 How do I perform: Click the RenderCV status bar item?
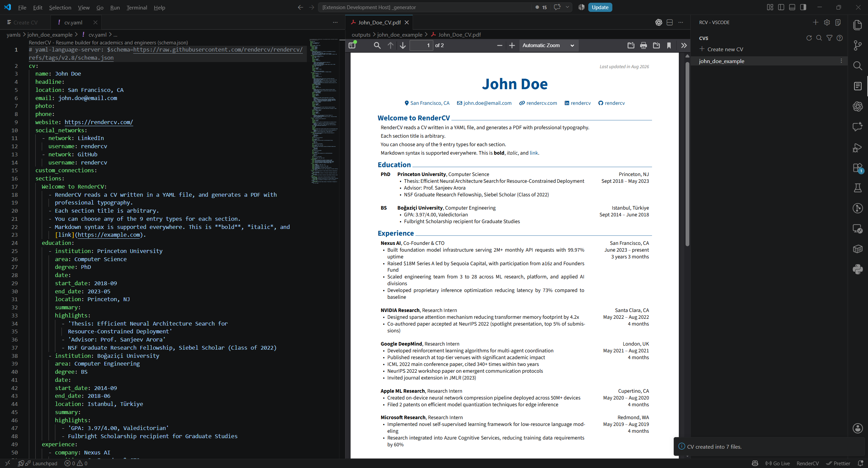(x=808, y=463)
